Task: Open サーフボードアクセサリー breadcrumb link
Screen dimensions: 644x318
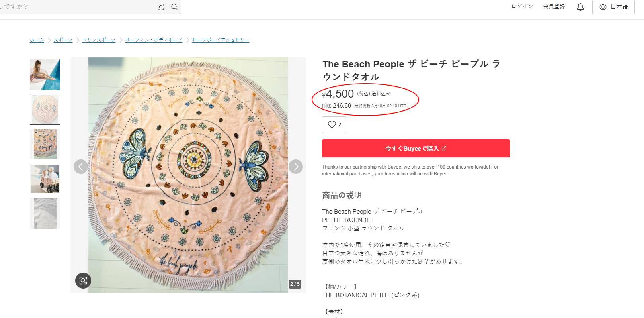Action: point(221,40)
